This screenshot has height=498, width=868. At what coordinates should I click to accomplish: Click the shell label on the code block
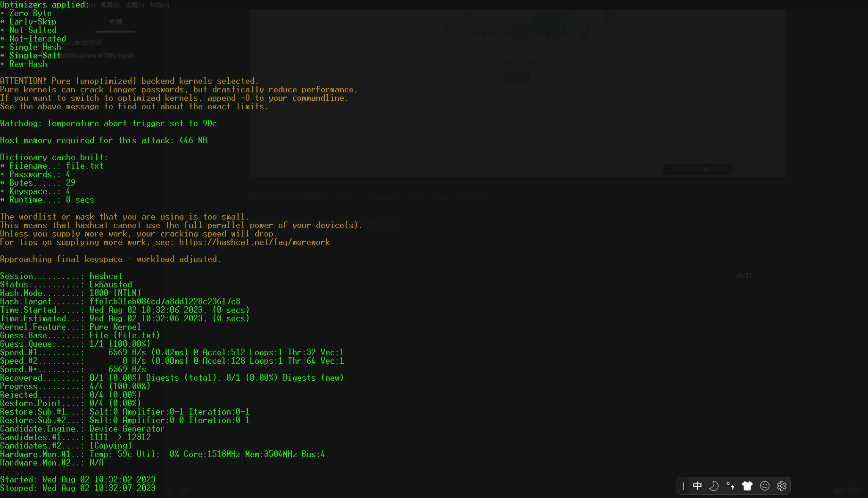744,276
